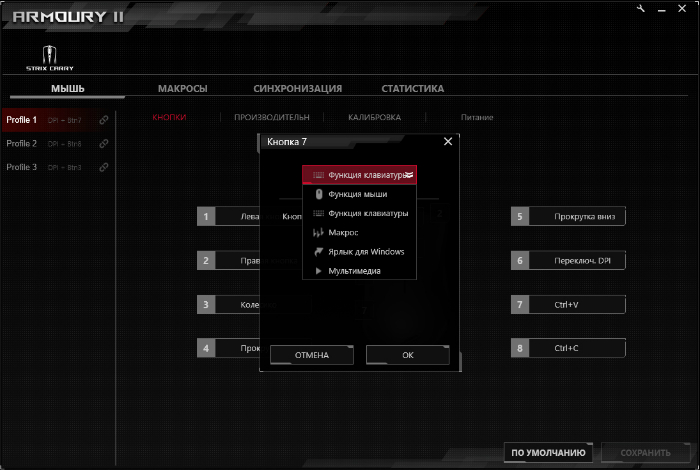This screenshot has height=470, width=700.
Task: Switch to the МАКРОСЫ tab
Action: pos(183,88)
